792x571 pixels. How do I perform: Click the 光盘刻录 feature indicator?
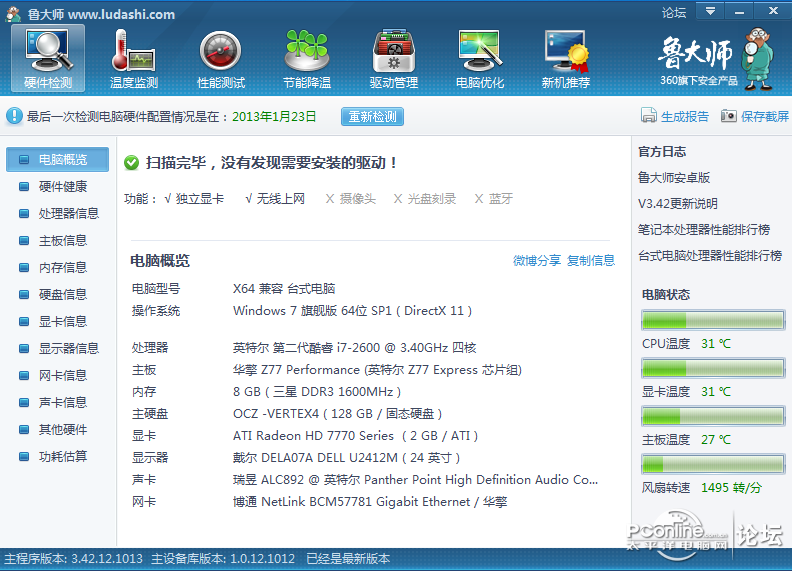click(x=425, y=199)
